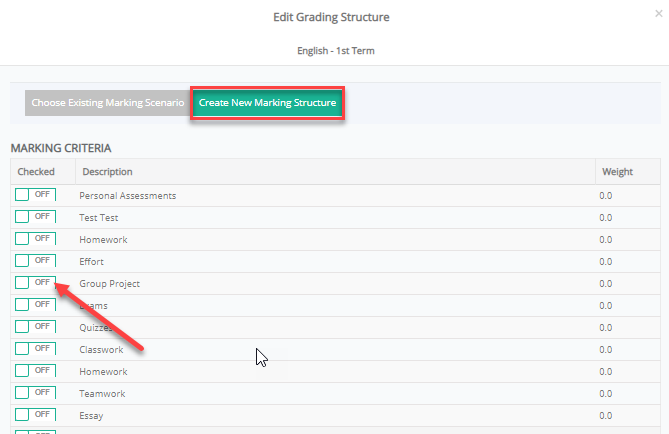Toggle the Homework switch directly above Teamwork
This screenshot has width=669, height=434.
click(35, 370)
